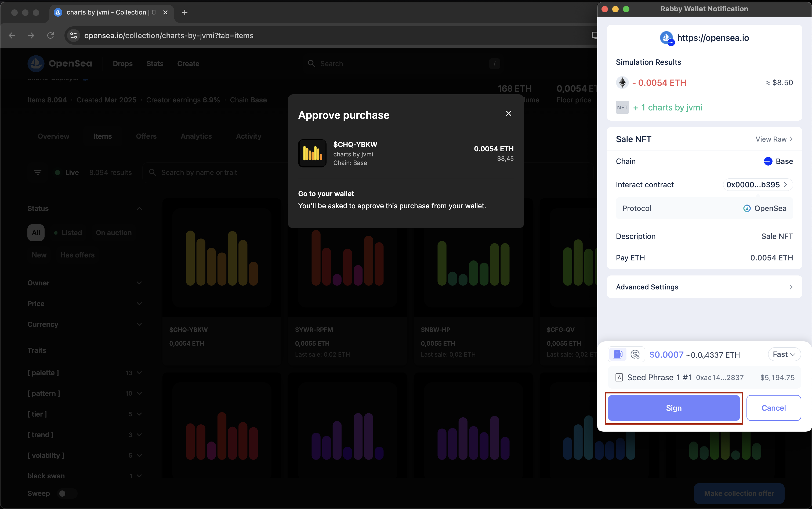
Task: Switch to the Offers tab
Action: coord(146,136)
